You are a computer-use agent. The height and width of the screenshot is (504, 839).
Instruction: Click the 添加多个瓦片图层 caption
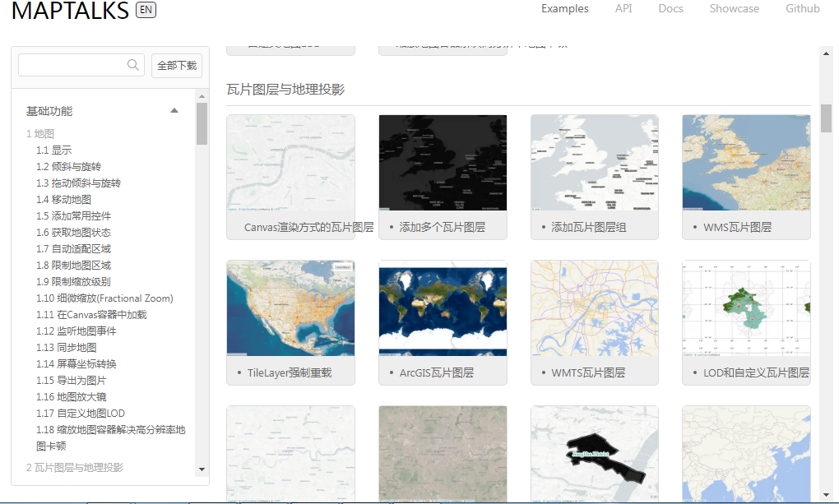[x=442, y=228]
